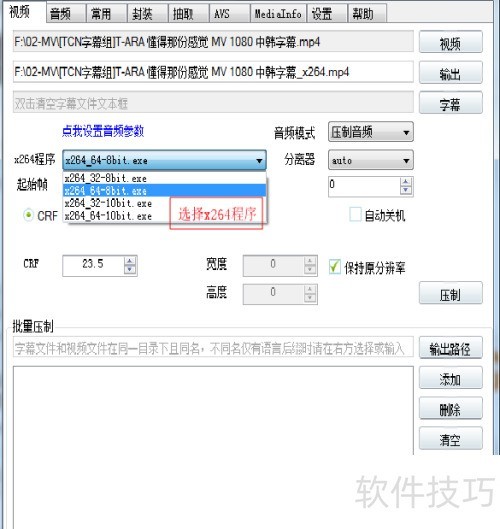Viewport: 500px width, 529px height.
Task: Click the 字幕 button
Action: pos(451,103)
